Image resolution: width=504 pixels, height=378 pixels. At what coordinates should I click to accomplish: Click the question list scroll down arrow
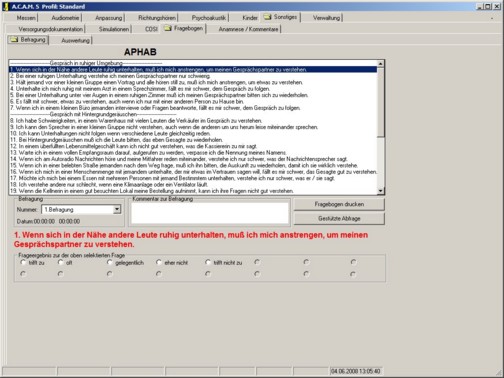[x=380, y=191]
